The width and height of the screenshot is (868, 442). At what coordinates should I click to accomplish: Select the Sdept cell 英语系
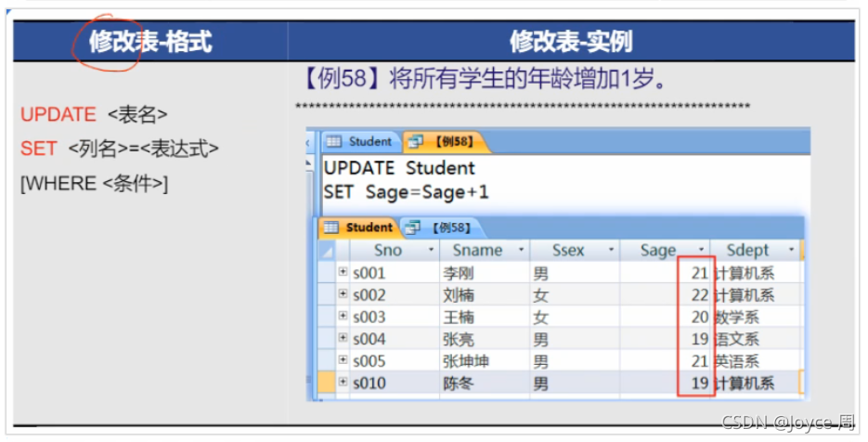756,361
